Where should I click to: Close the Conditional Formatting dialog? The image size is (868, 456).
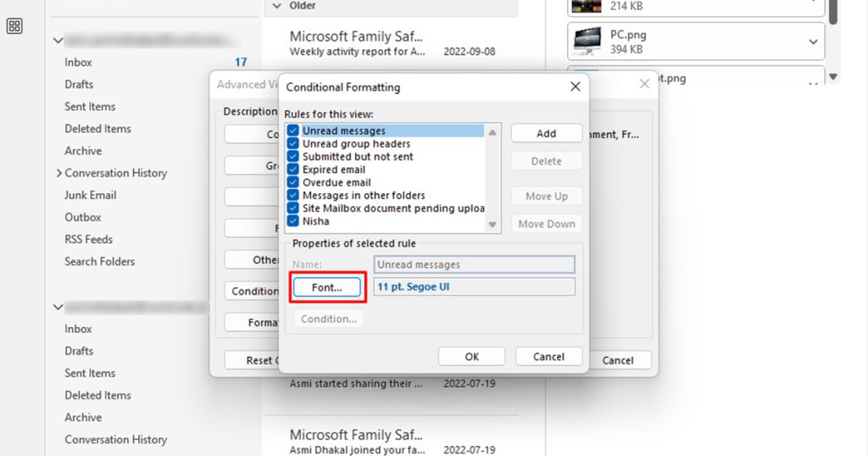[x=575, y=86]
